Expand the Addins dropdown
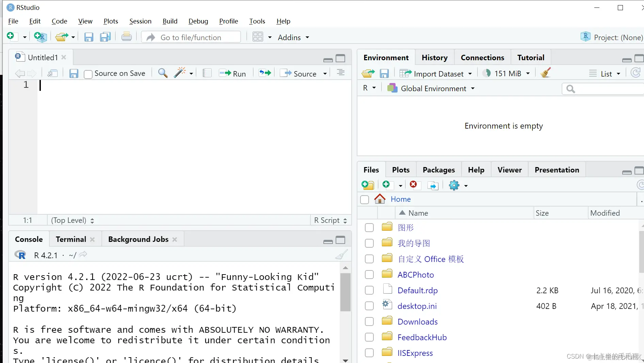 [294, 37]
